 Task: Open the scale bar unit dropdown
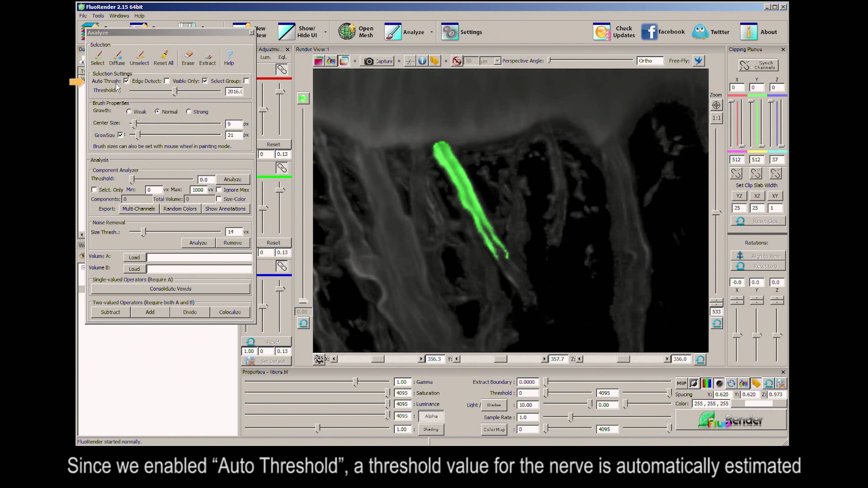click(x=497, y=61)
